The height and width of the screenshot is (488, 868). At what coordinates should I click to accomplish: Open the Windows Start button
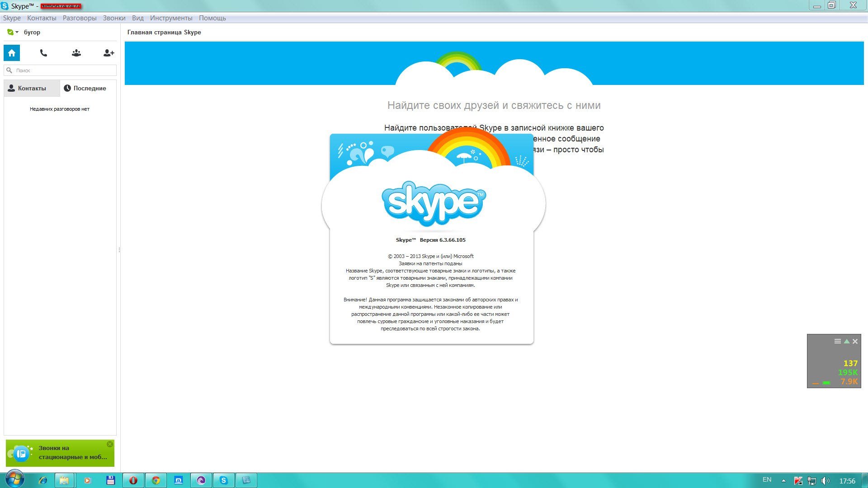(14, 480)
